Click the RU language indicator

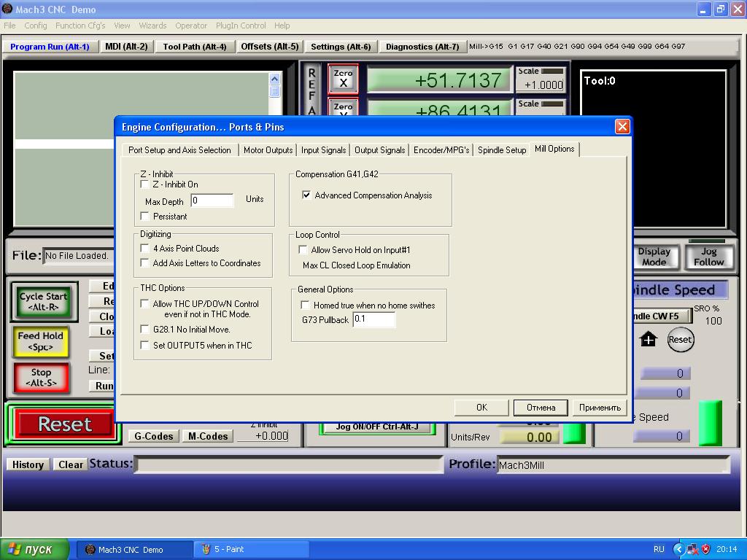tap(659, 549)
